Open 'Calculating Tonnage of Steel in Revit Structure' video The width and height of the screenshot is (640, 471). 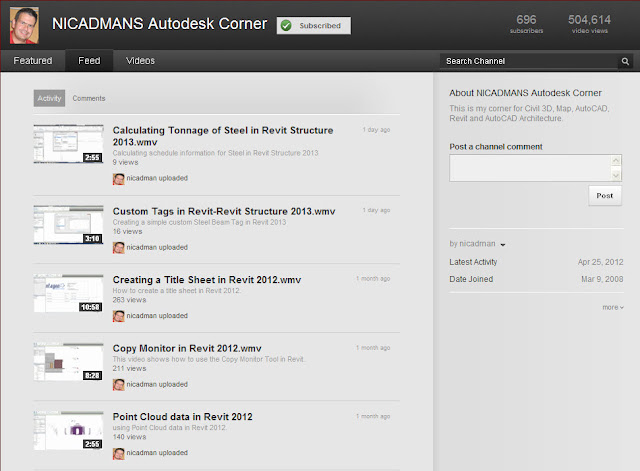click(223, 136)
